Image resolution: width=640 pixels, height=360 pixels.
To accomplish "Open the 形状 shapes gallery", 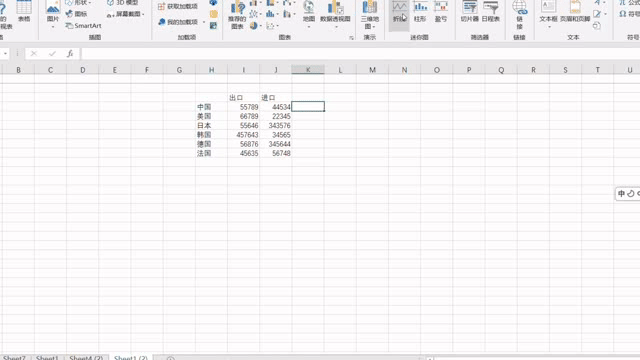I will (x=78, y=2).
